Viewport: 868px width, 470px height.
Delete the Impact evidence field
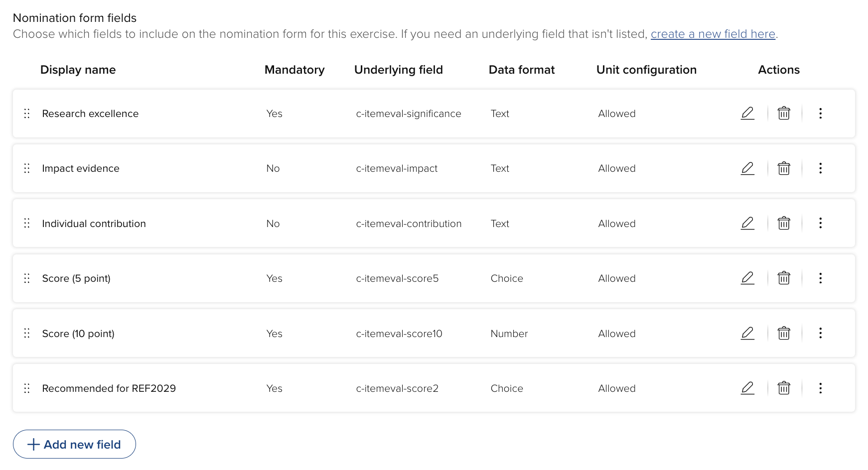tap(784, 168)
